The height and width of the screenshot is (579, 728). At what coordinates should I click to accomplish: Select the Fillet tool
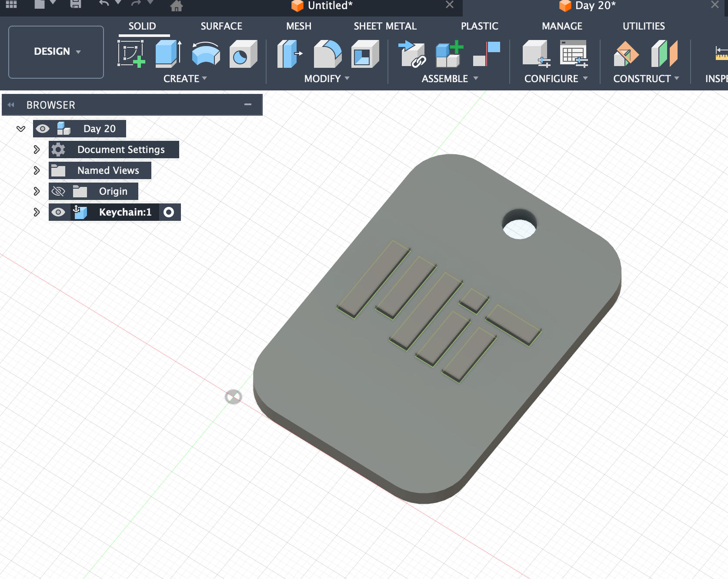[327, 54]
